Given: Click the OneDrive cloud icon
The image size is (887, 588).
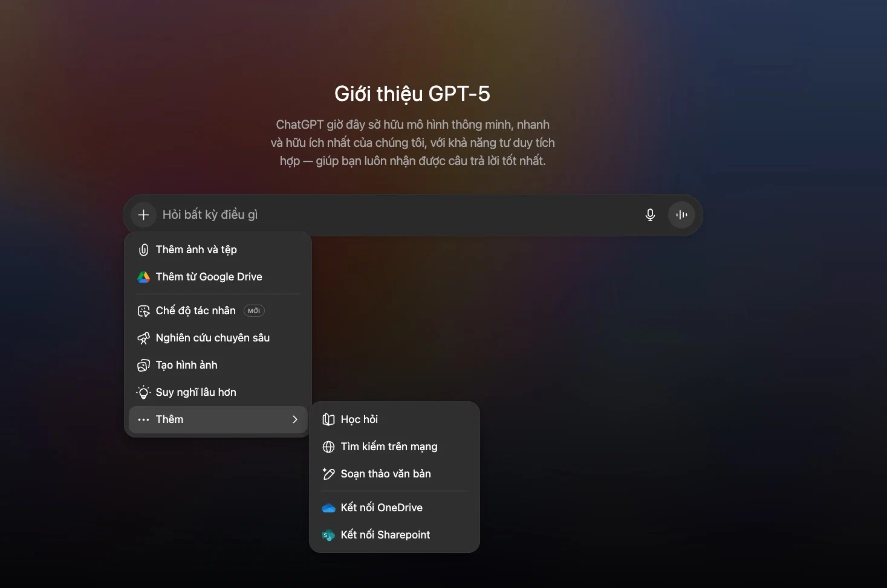Looking at the screenshot, I should coord(328,508).
